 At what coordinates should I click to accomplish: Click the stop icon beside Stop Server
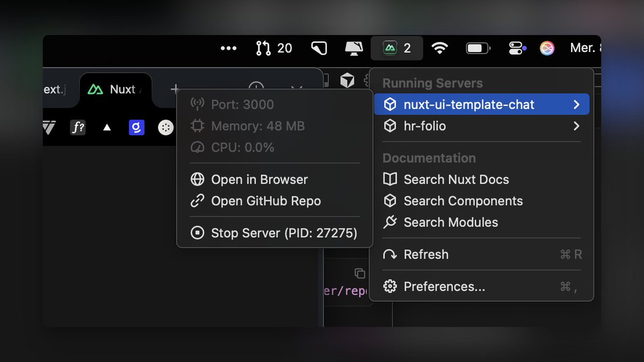coord(197,233)
